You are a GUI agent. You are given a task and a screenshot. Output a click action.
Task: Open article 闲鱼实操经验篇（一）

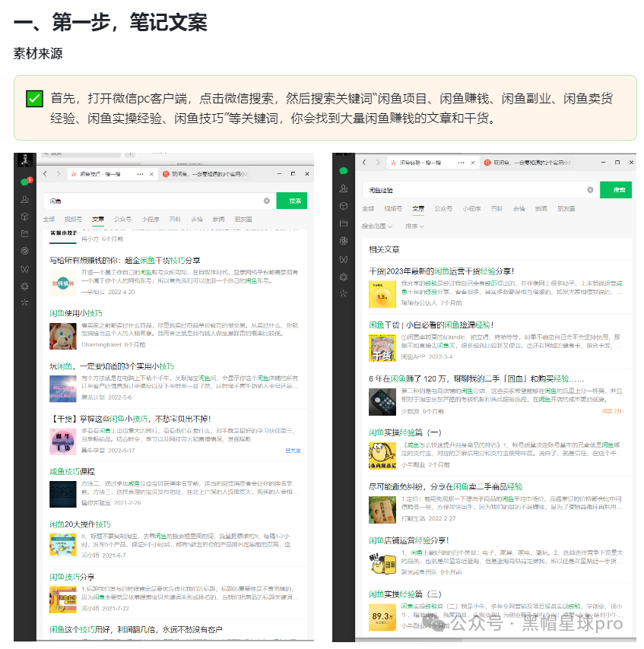click(x=405, y=432)
